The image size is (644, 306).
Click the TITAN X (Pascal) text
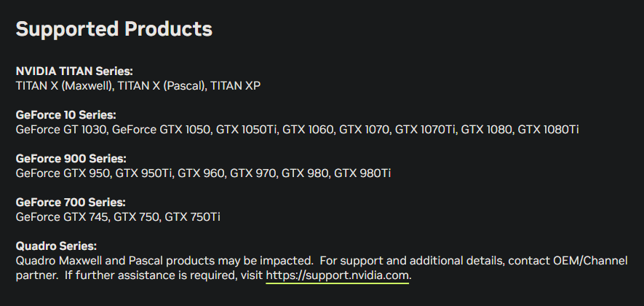pyautogui.click(x=162, y=86)
